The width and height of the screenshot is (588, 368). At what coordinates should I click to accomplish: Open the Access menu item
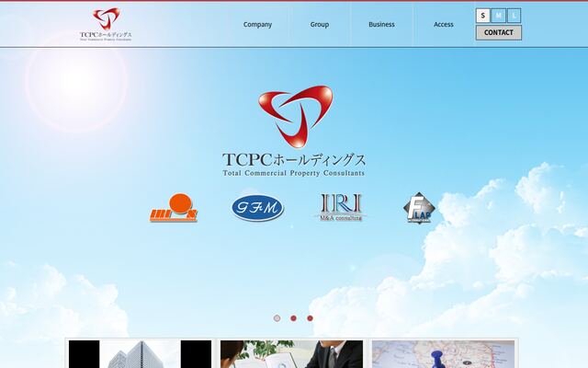[x=444, y=25]
